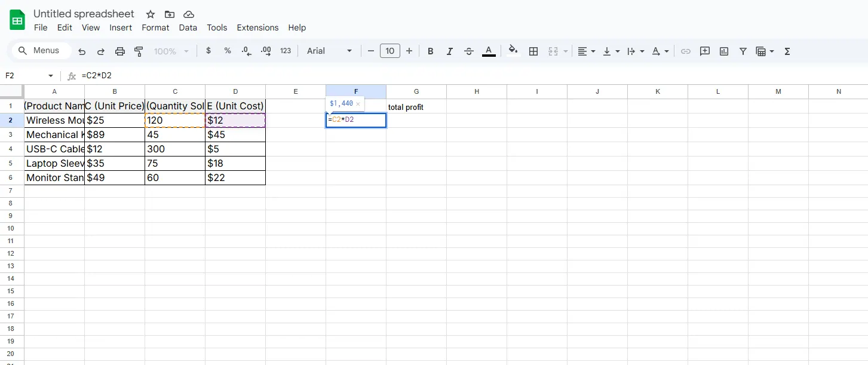
Task: Insert a comment using the toolbar icon
Action: 705,51
